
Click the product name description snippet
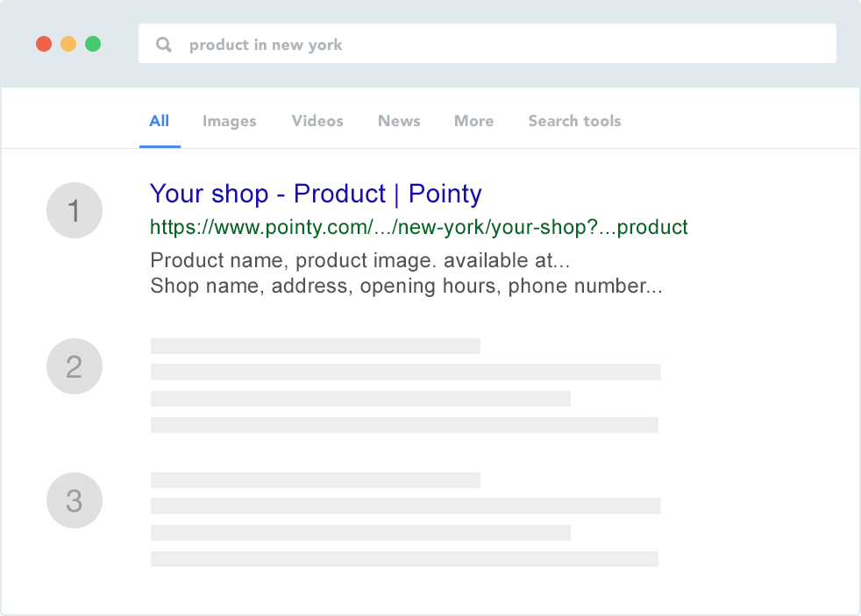(359, 260)
